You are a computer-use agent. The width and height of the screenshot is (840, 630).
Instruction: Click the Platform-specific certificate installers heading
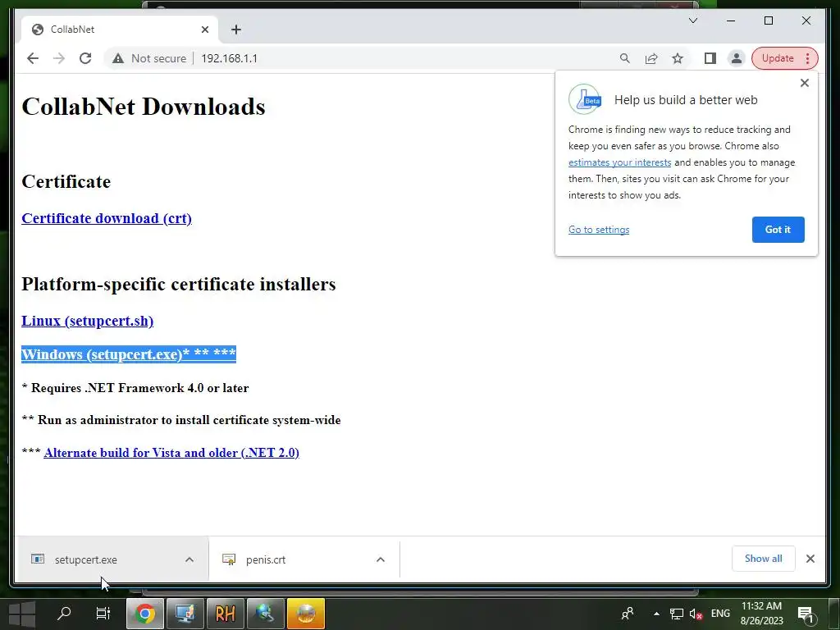(178, 284)
